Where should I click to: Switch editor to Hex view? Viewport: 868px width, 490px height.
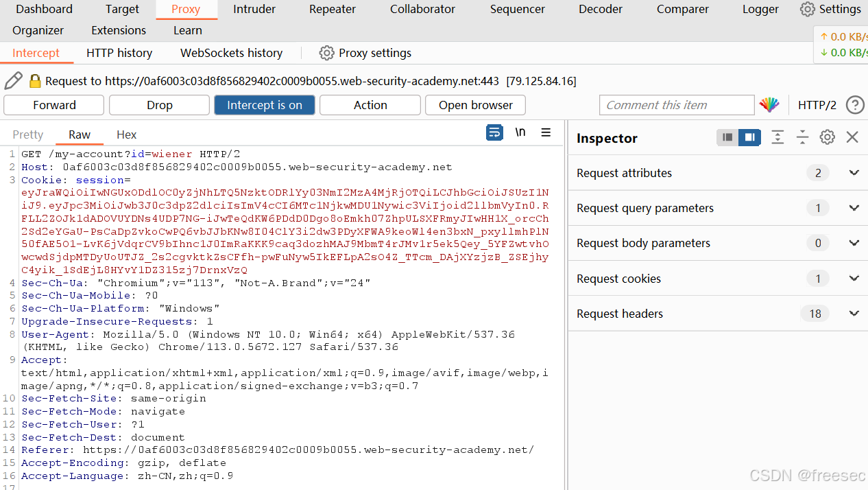[x=127, y=135]
